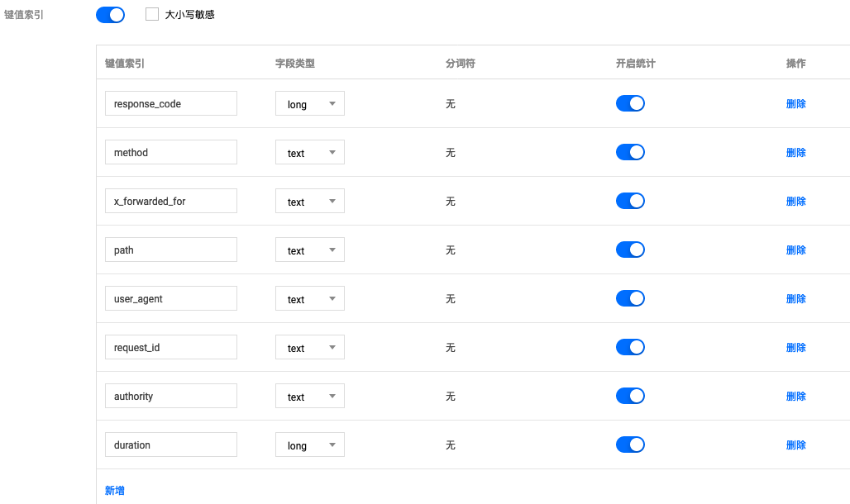Screen dimensions: 850x504
Task: Expand user_agent field type dropdown
Action: pyautogui.click(x=310, y=298)
